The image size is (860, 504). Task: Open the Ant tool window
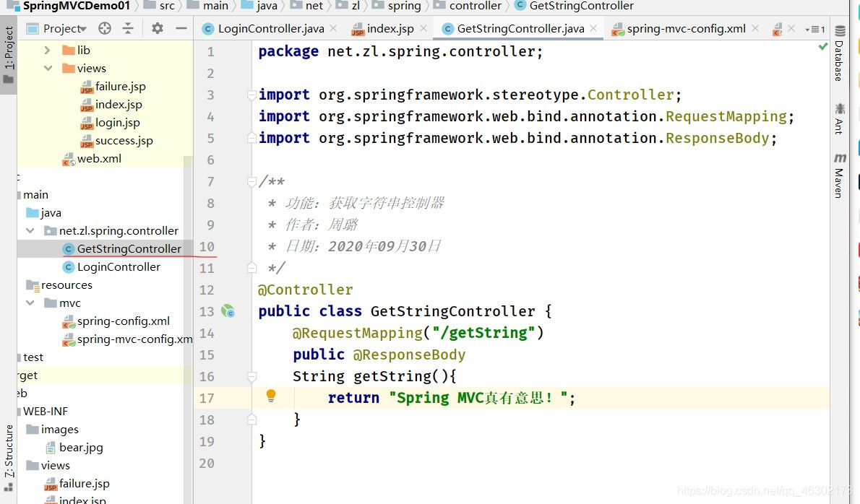[839, 118]
